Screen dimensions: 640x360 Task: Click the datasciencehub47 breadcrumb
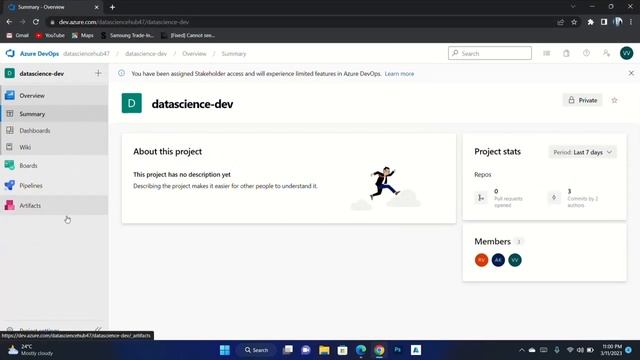[87, 53]
